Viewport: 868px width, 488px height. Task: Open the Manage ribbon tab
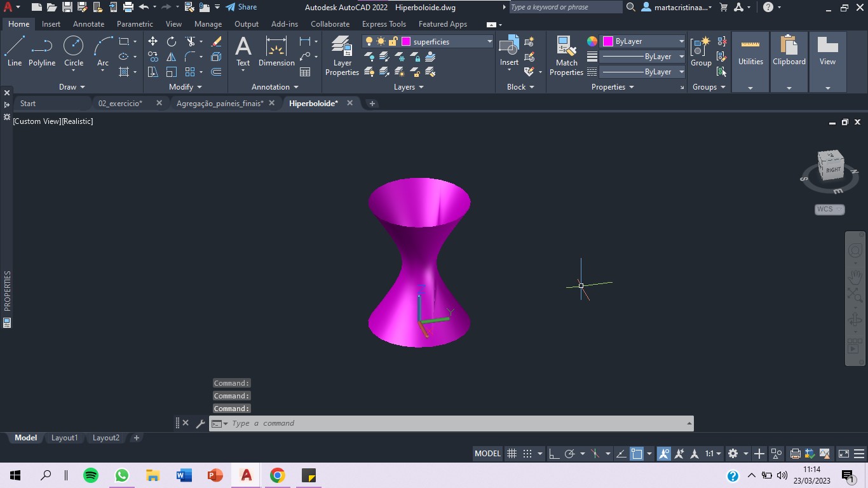pyautogui.click(x=208, y=24)
